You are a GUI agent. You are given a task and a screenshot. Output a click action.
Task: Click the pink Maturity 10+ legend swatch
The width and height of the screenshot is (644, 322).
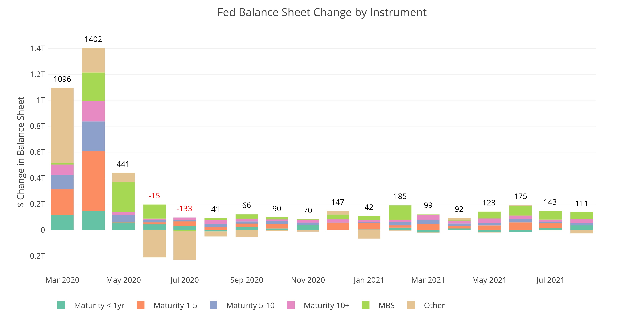tap(291, 305)
